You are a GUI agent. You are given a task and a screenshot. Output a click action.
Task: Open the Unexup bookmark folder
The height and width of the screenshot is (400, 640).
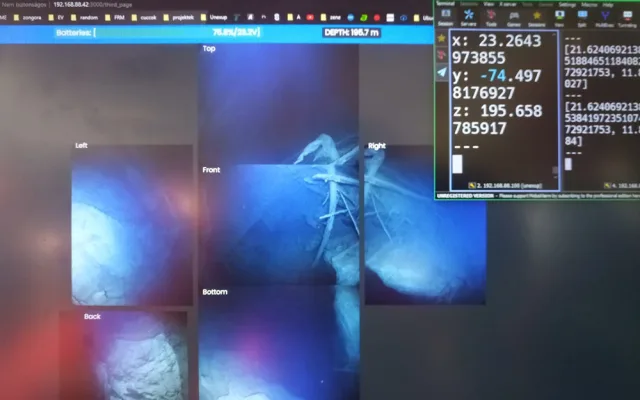pos(214,18)
